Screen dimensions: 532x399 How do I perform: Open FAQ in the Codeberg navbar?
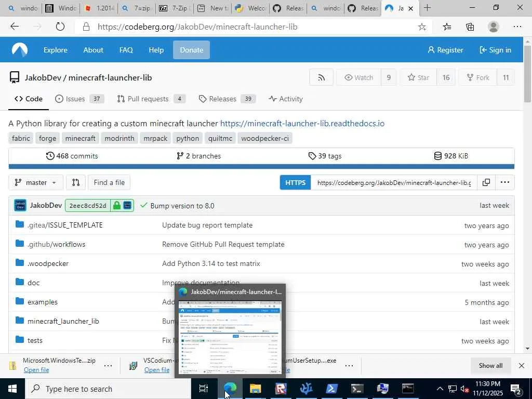126,50
